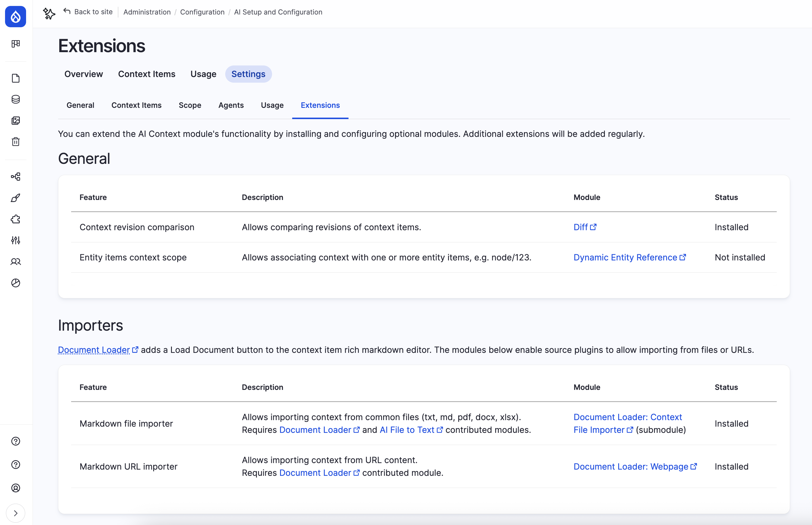Click external link icon beside Document Loader: Webpage

pyautogui.click(x=694, y=466)
